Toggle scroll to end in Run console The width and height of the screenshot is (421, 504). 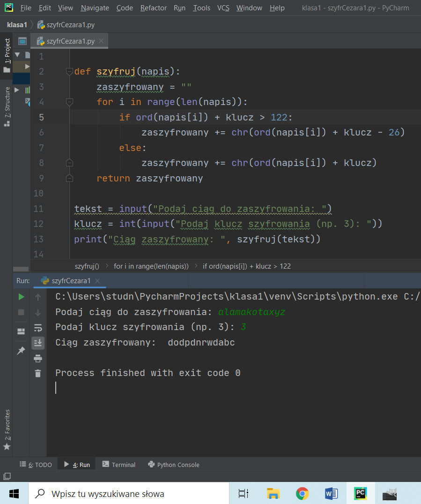(38, 343)
